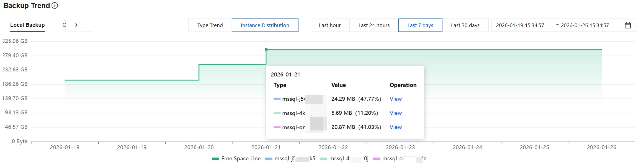Click the green data point at 2026-01-21

[266, 49]
